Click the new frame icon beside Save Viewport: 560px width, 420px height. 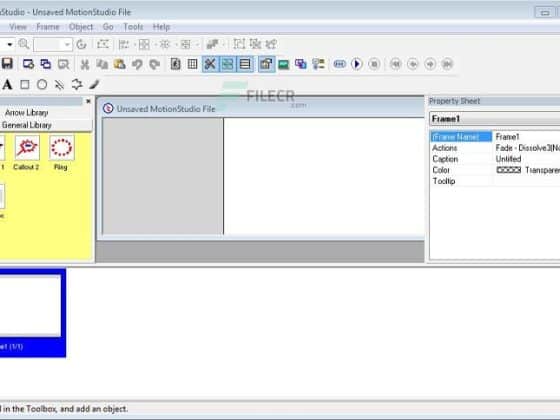point(28,64)
